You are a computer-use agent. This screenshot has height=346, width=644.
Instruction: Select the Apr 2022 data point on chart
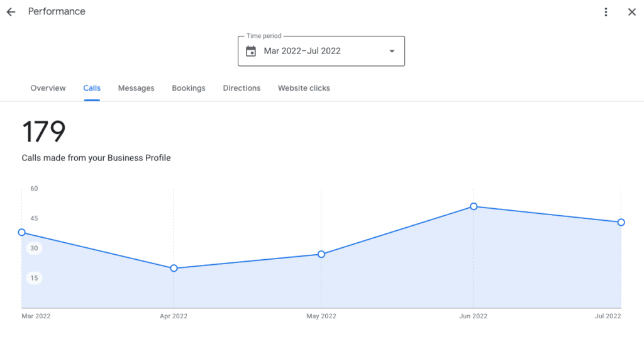[x=174, y=268]
